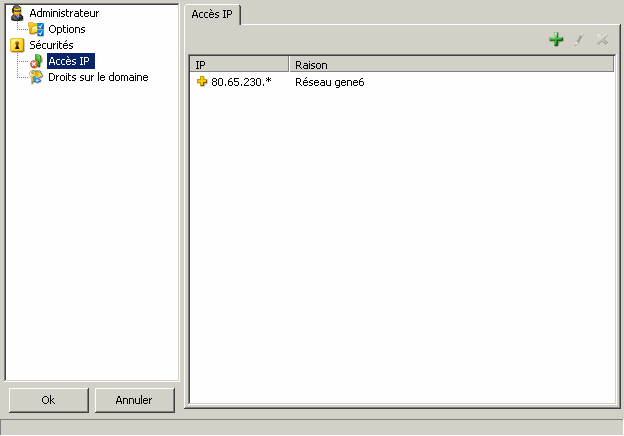This screenshot has height=436, width=624.
Task: Click the Raison column header
Action: click(x=452, y=64)
